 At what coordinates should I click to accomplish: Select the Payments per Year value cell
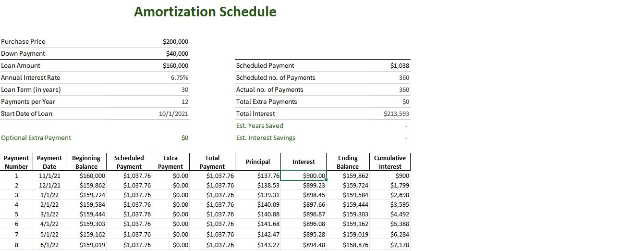[184, 101]
